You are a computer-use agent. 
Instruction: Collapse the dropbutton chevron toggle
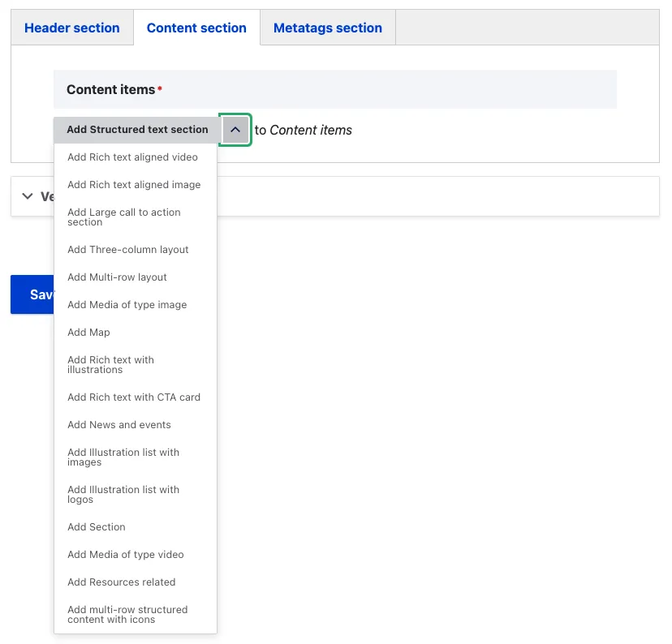tap(235, 130)
